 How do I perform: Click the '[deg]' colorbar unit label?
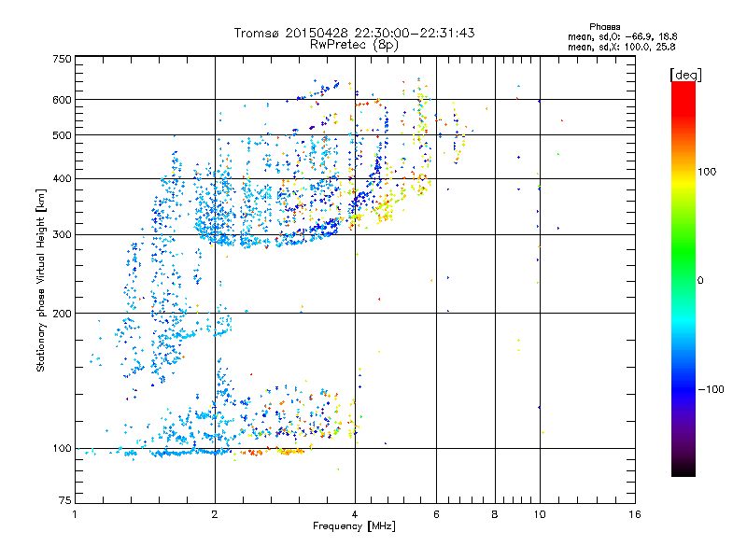(685, 75)
